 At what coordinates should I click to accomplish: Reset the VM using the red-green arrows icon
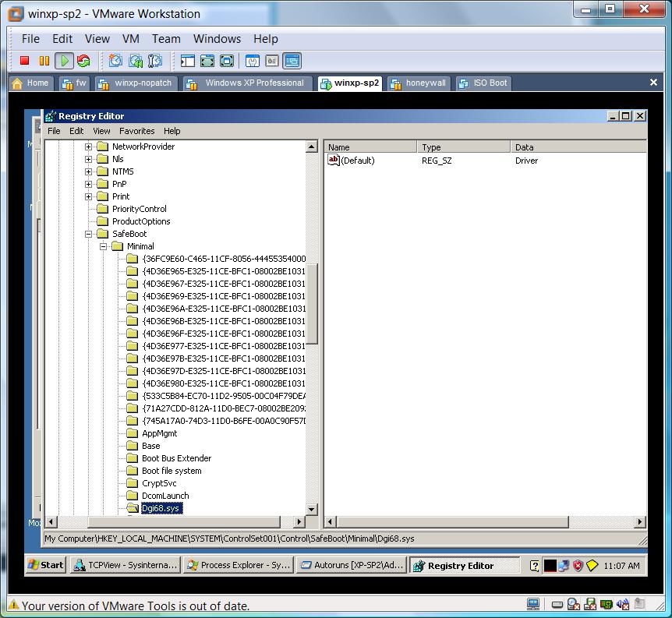point(84,61)
